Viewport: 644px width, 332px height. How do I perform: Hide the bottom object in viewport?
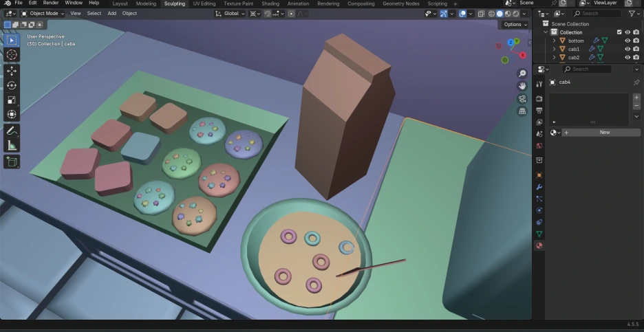[x=627, y=41]
